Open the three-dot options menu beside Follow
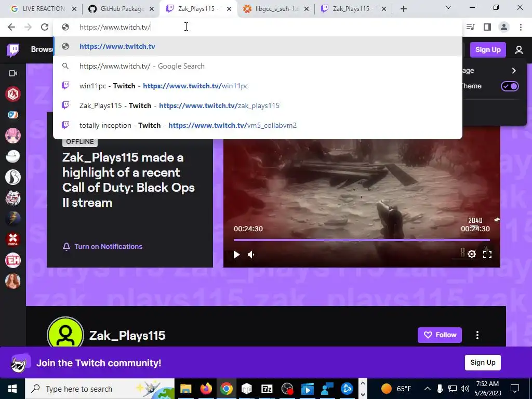Screen dimensions: 532x399 (x=477, y=335)
